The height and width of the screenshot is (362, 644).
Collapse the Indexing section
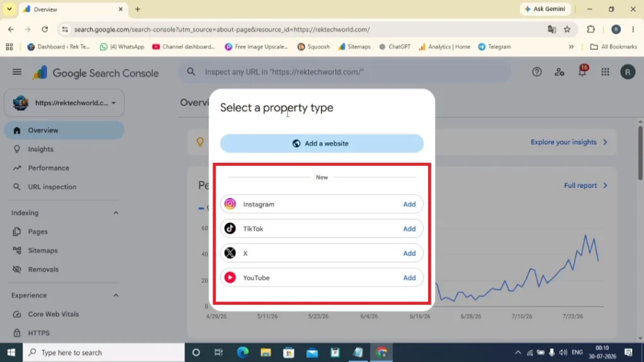pyautogui.click(x=116, y=213)
